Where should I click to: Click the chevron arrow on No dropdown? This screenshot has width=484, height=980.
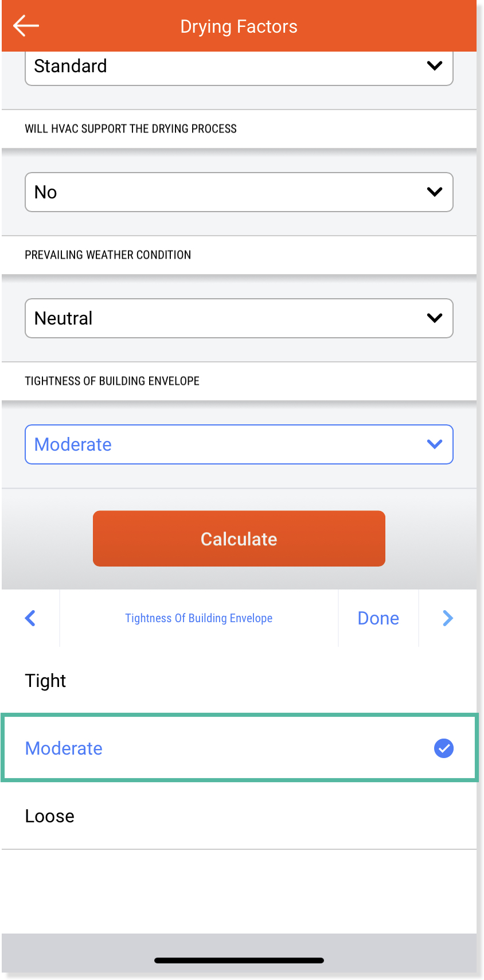(x=435, y=192)
